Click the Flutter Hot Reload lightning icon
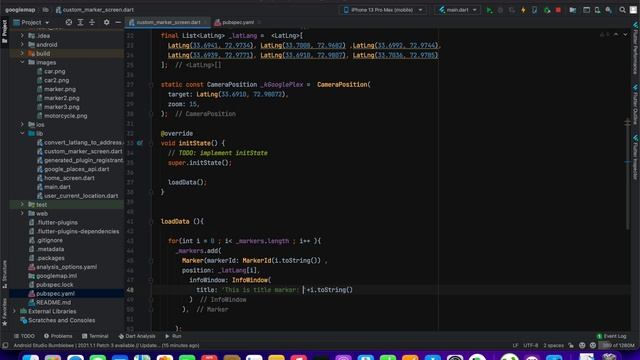The height and width of the screenshot is (360, 640). pos(523,10)
